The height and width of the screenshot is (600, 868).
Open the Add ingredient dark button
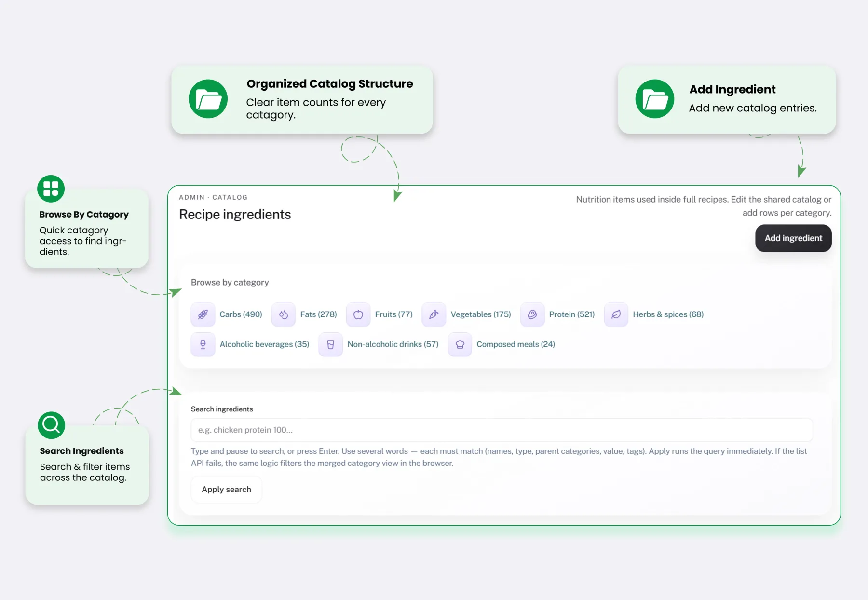pos(793,238)
